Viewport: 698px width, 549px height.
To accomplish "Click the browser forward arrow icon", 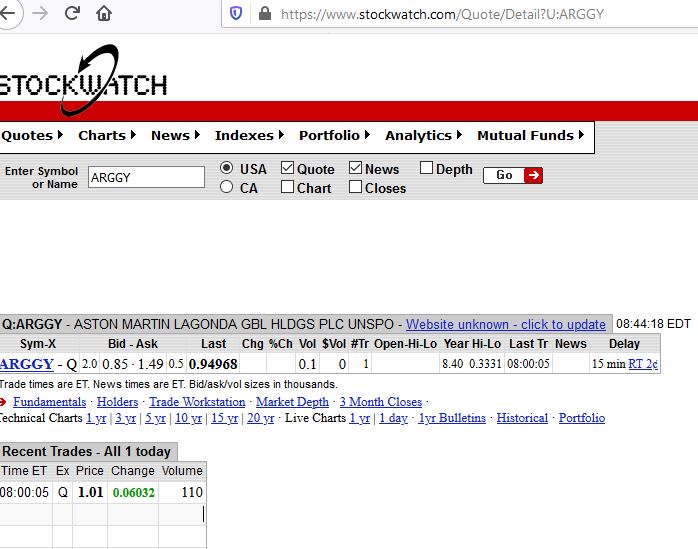I will tap(40, 13).
